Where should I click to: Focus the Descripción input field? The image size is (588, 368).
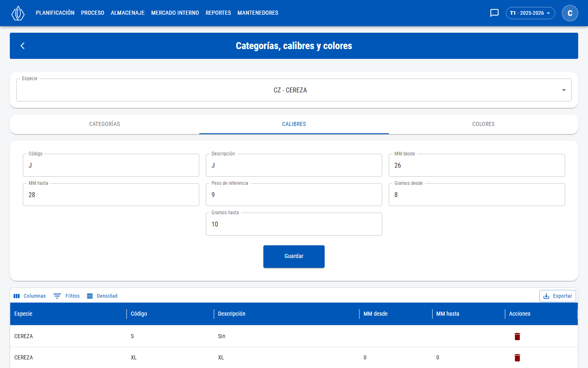(x=294, y=165)
